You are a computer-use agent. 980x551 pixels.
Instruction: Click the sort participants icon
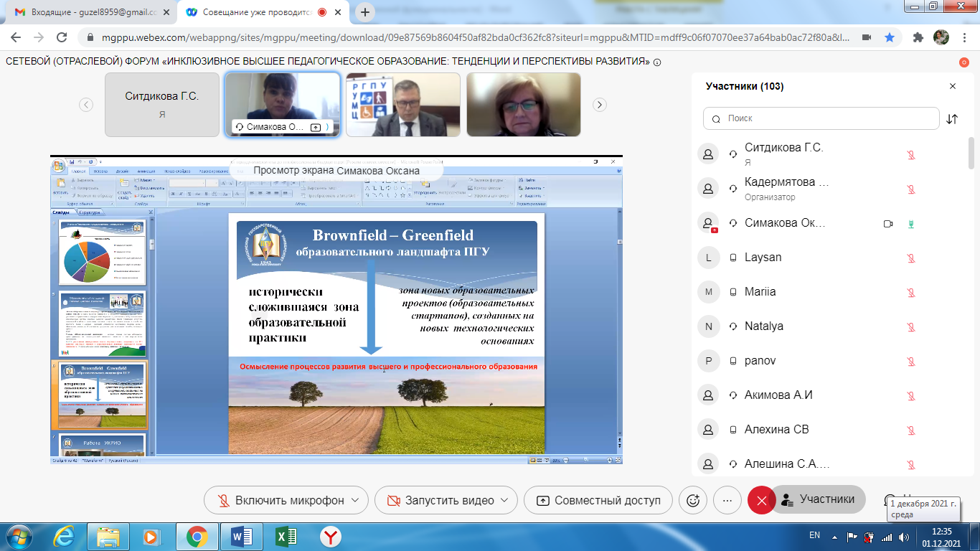click(x=952, y=119)
